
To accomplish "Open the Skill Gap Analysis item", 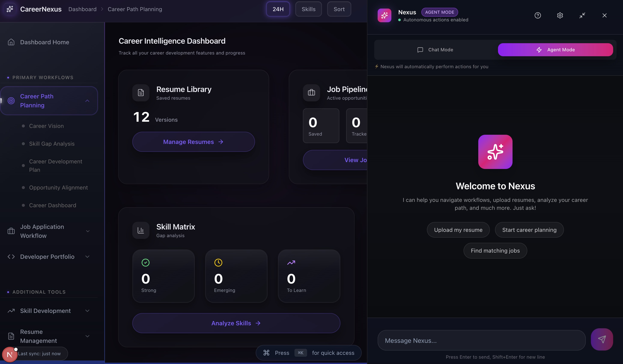I will pos(52,144).
